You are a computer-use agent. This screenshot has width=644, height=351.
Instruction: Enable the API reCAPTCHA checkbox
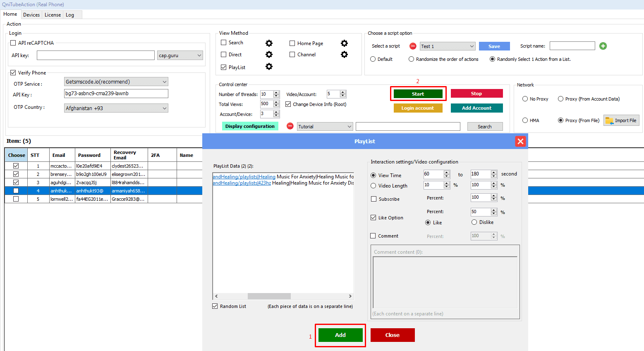13,43
